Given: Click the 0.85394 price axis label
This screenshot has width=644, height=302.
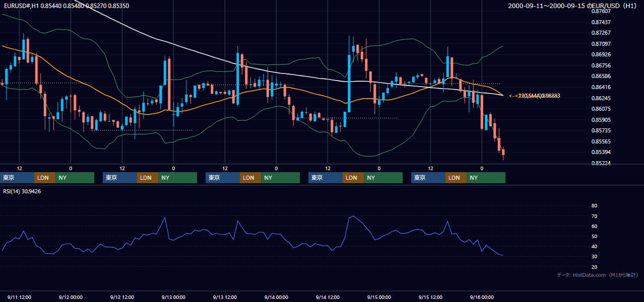Looking at the screenshot, I should pyautogui.click(x=601, y=153).
